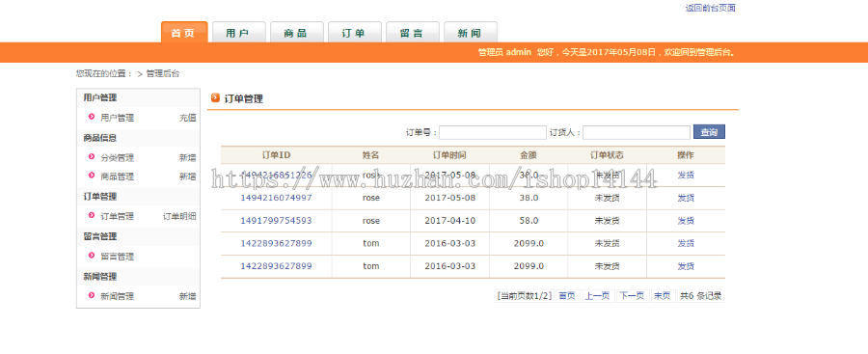Click 新增 next to 新闻管理
The image size is (868, 354).
tap(188, 296)
